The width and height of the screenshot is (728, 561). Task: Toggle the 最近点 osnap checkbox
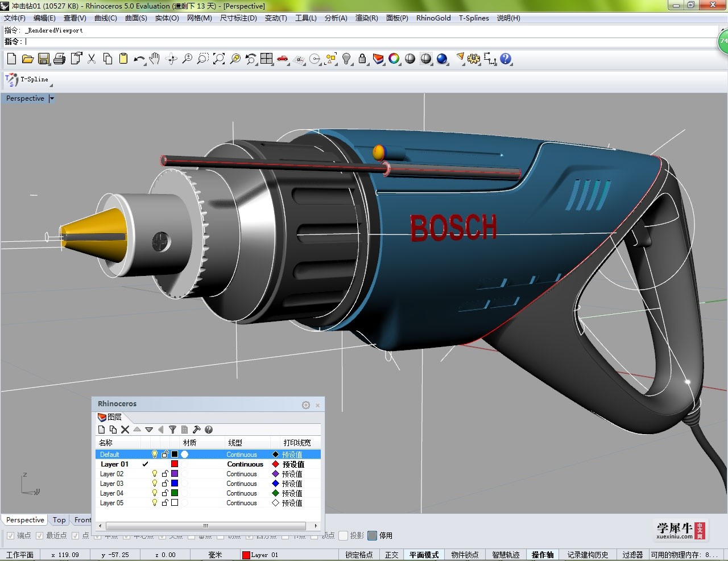click(39, 535)
